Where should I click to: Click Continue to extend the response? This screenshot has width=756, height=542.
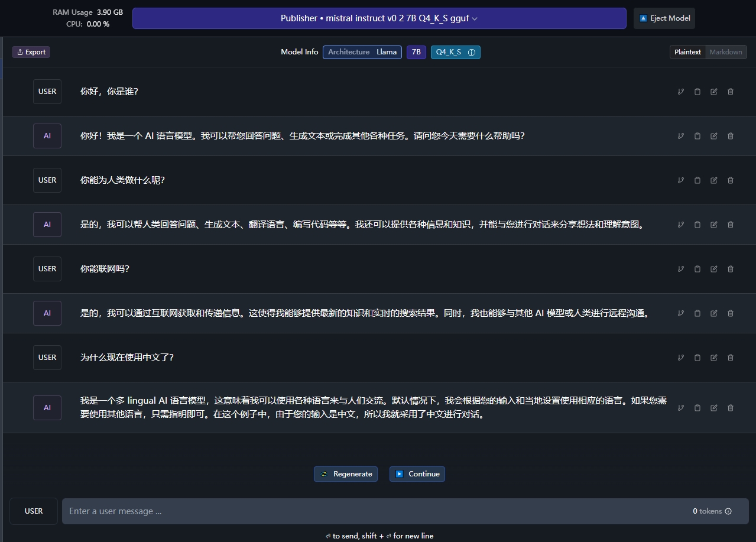tap(417, 474)
